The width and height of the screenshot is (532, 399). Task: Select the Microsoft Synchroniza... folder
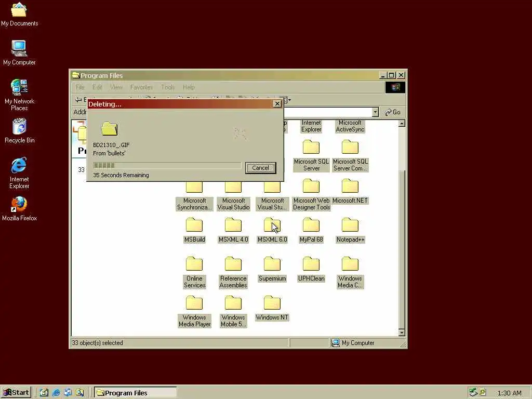coord(194,197)
